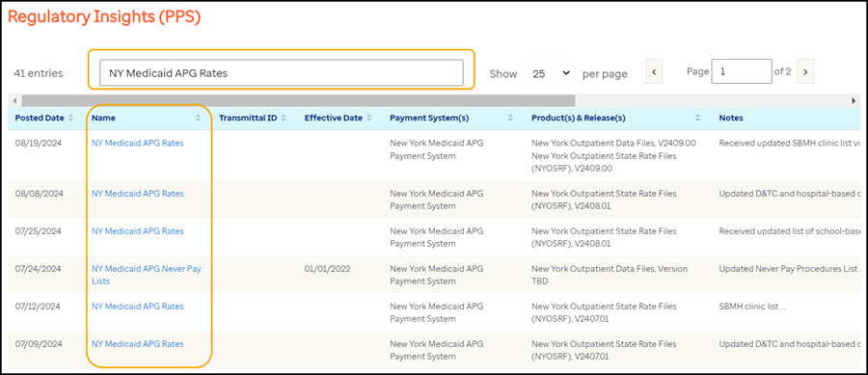Click Received updated SBMH clinic list note
The height and width of the screenshot is (375, 868).
[791, 143]
